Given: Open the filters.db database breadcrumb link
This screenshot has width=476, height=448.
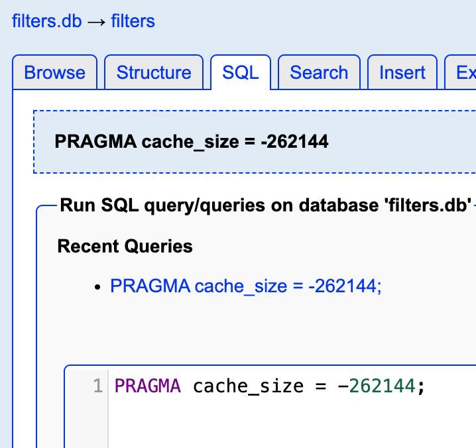Looking at the screenshot, I should (x=46, y=21).
